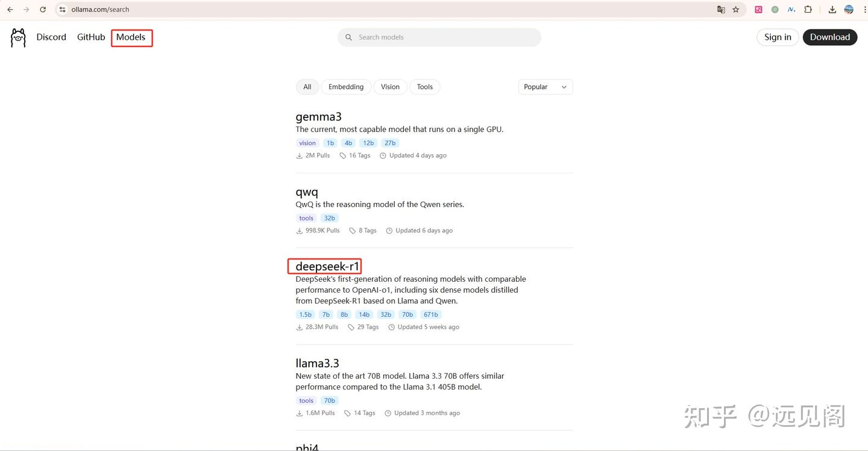
Task: Open the browser extensions puzzle icon
Action: tap(808, 9)
